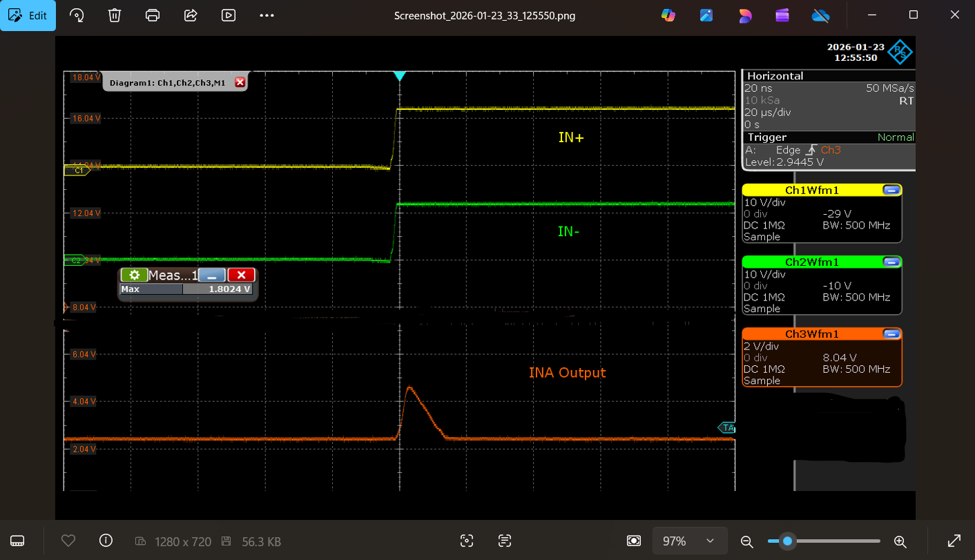
Task: Click the visual search scan icon
Action: tap(467, 541)
